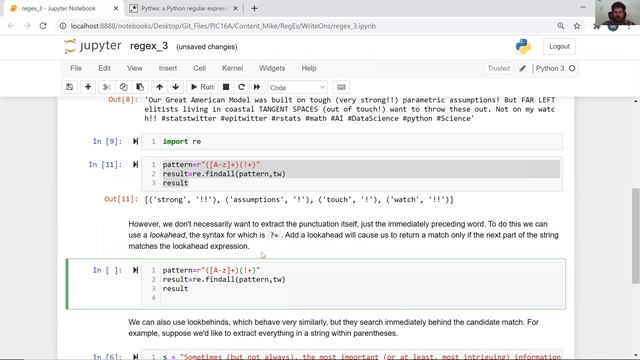This screenshot has width=640, height=360.
Task: Click the Out[11] result output text
Action: click(299, 200)
